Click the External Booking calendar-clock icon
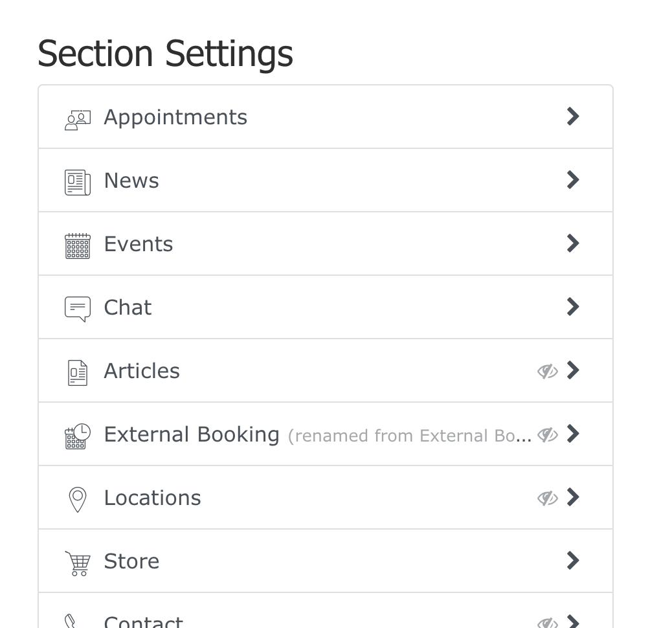This screenshot has height=628, width=672. 78,436
